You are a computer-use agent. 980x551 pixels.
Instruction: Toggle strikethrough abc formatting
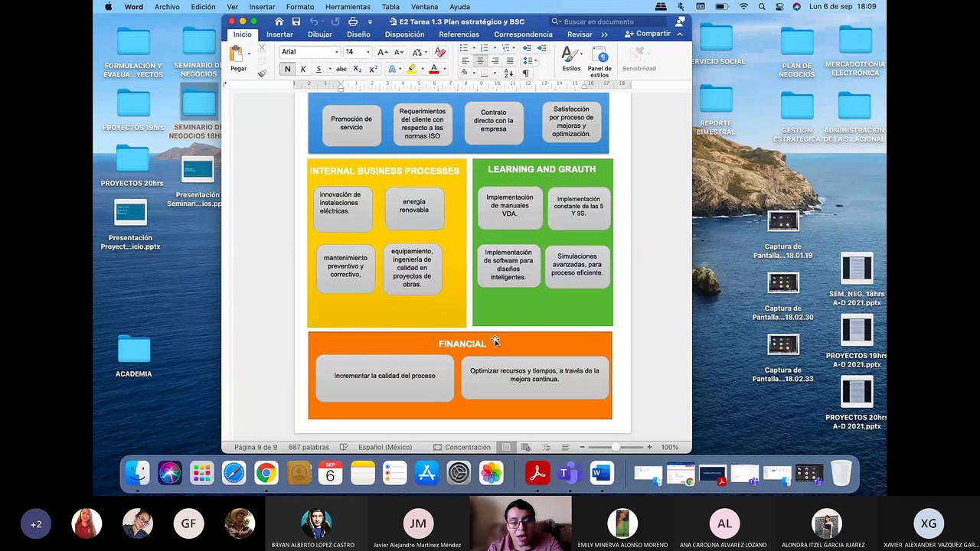(x=341, y=69)
